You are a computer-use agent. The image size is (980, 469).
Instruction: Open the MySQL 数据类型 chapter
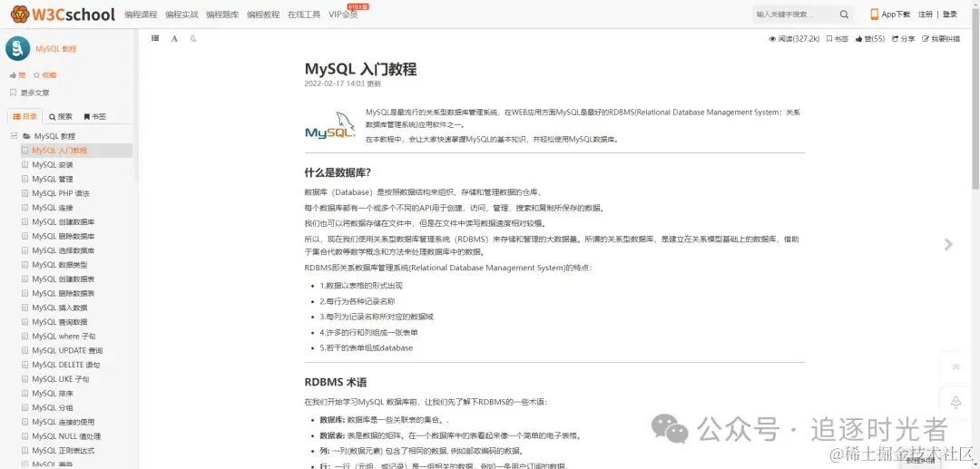[59, 265]
